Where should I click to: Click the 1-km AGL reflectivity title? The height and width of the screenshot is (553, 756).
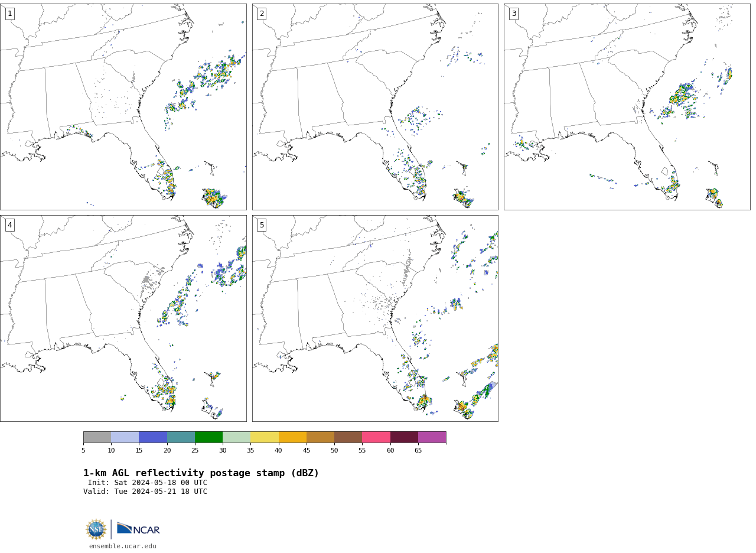click(201, 473)
